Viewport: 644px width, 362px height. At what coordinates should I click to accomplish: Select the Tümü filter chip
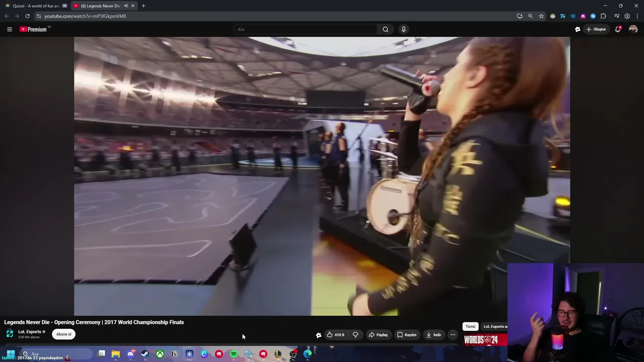pyautogui.click(x=470, y=327)
